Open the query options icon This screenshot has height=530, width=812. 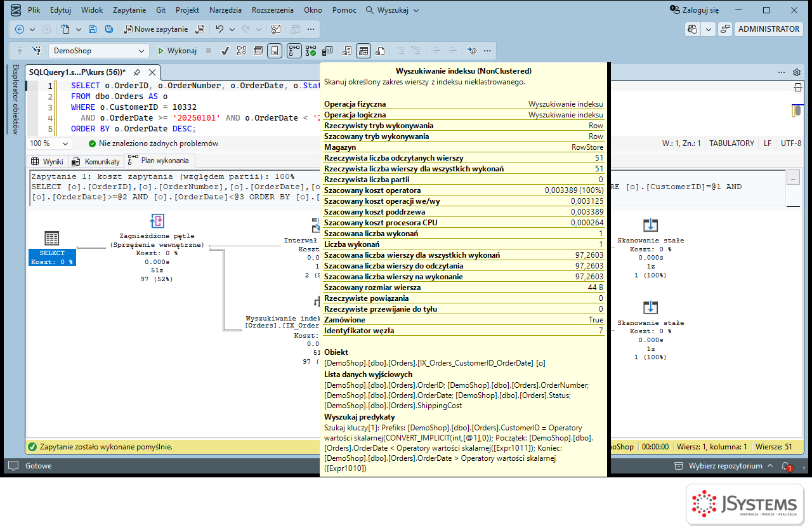258,51
